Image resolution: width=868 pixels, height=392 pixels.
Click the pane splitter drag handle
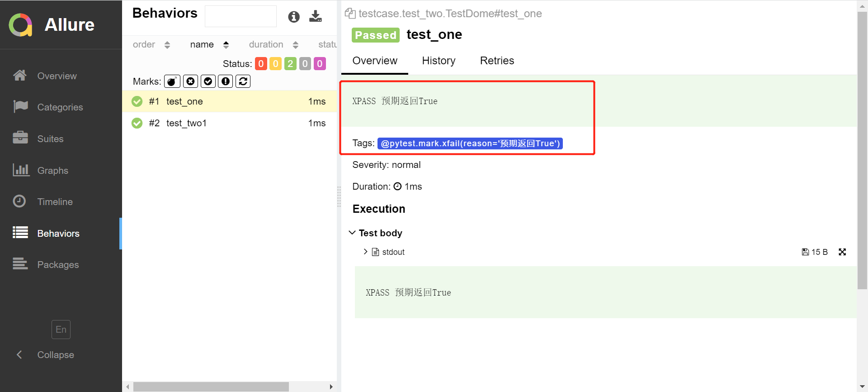pos(339,196)
